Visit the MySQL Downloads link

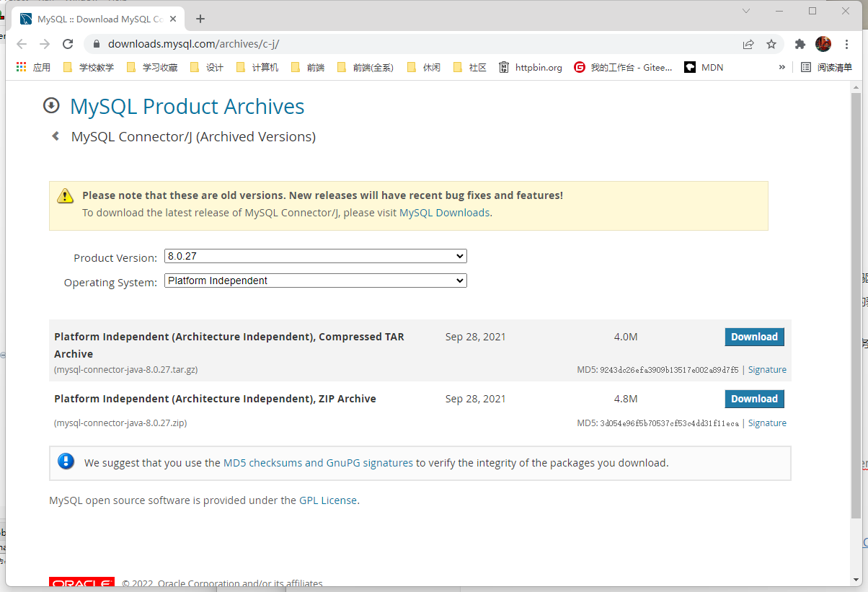(444, 212)
